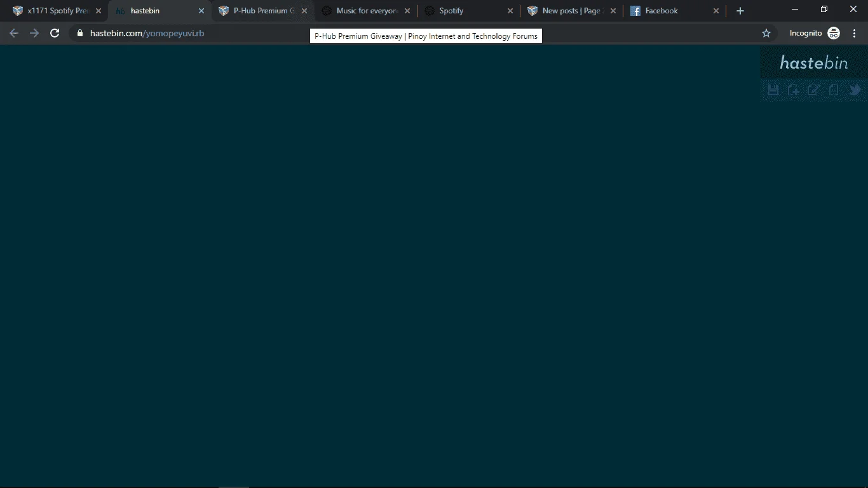Click the hastebin Save icon
Viewport: 868px width, 488px height.
(x=773, y=90)
